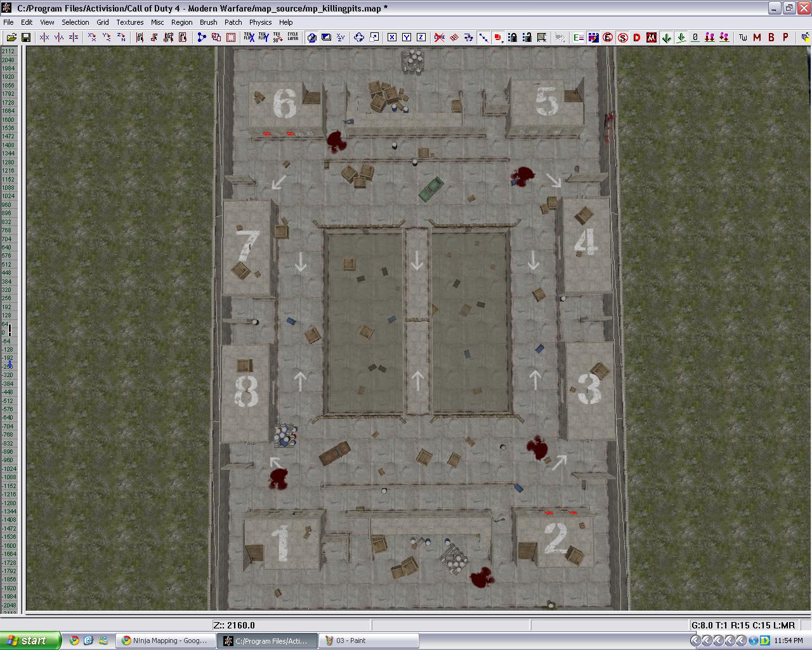The height and width of the screenshot is (650, 812).
Task: Open the Grid menu
Action: coord(103,22)
